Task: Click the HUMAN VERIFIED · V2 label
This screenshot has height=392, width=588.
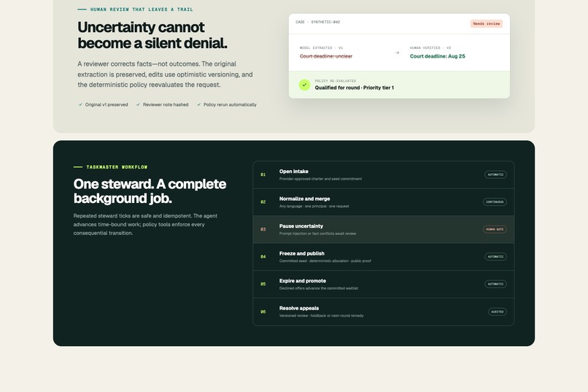Action: click(x=430, y=48)
